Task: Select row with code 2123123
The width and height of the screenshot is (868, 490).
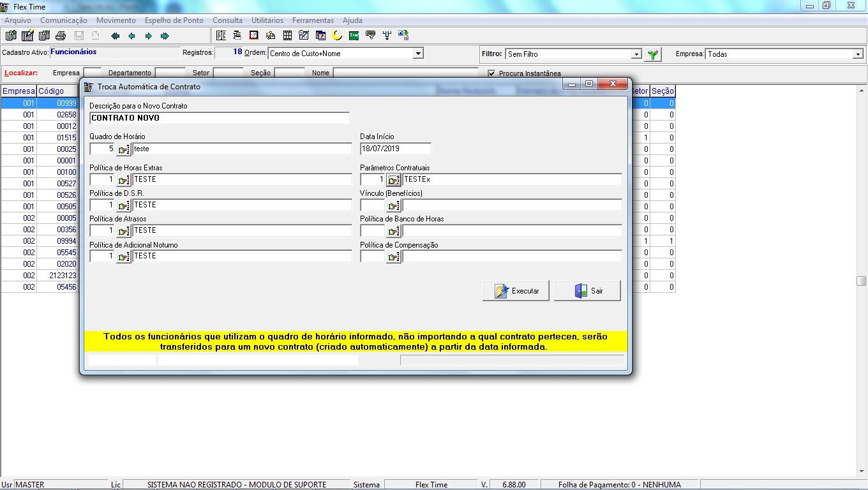Action: click(x=39, y=276)
